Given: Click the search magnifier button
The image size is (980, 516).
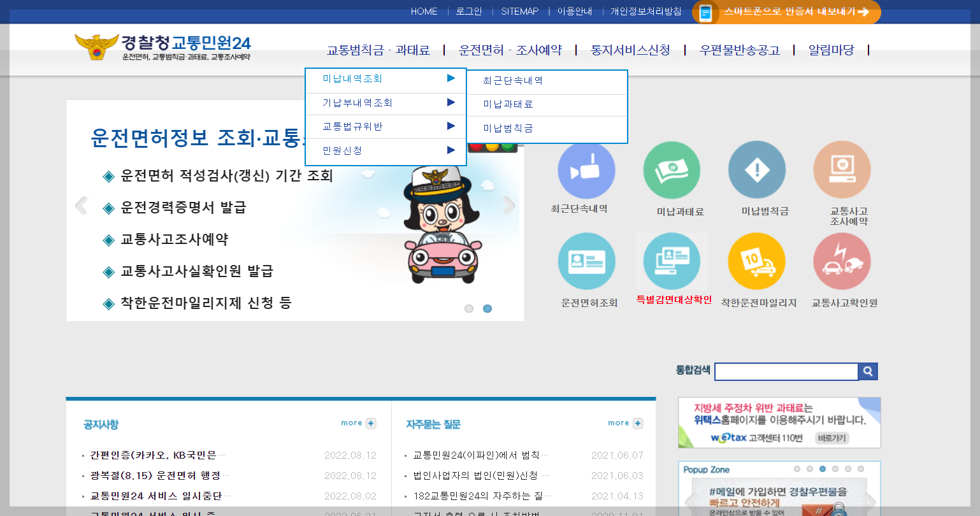Looking at the screenshot, I should pos(868,371).
